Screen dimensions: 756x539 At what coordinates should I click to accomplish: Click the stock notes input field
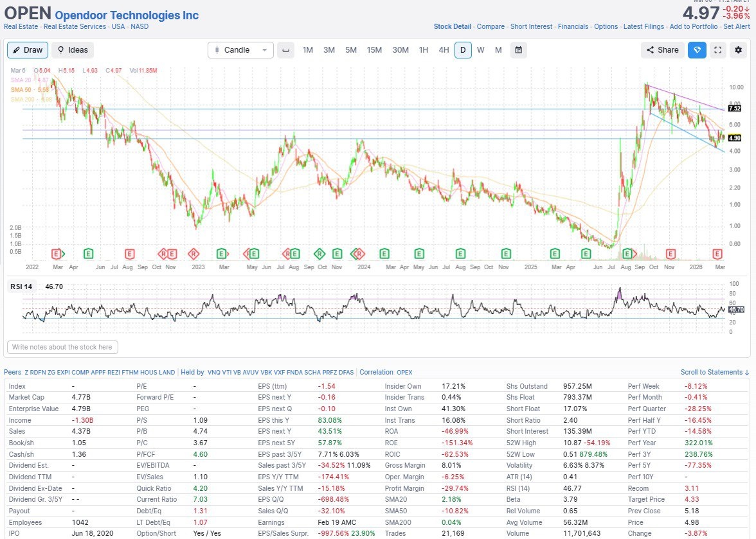(x=63, y=348)
